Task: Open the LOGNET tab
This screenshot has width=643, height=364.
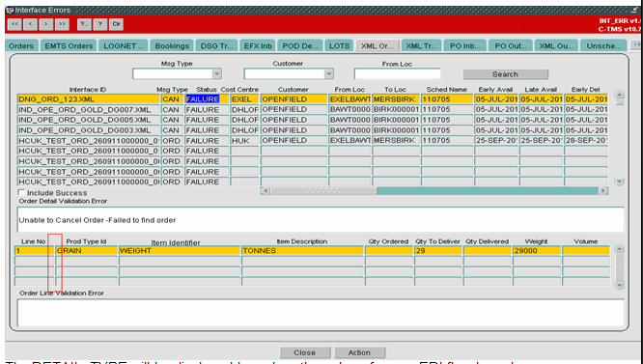Action: pos(124,46)
